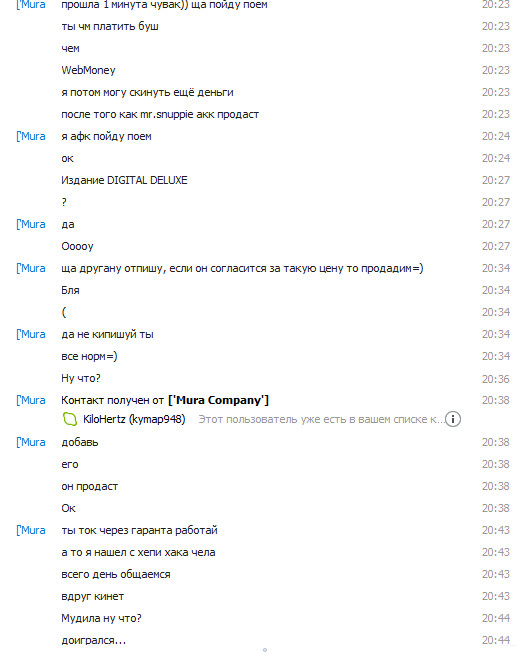This screenshot has width=516, height=653.
Task: Select the message 'ты ток через гаранта работай'
Action: (139, 531)
